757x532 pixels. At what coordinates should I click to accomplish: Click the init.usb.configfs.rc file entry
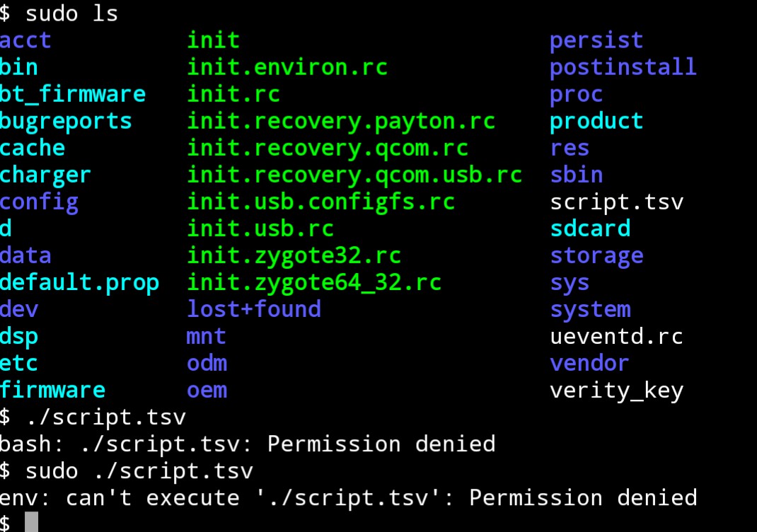(x=320, y=202)
